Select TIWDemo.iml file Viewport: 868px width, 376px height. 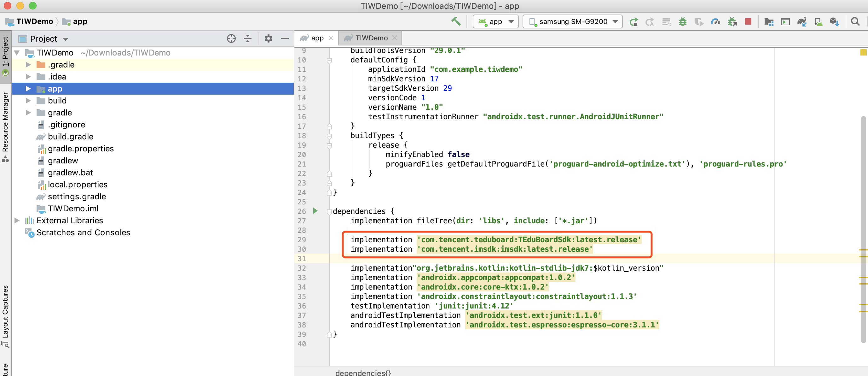coord(73,209)
